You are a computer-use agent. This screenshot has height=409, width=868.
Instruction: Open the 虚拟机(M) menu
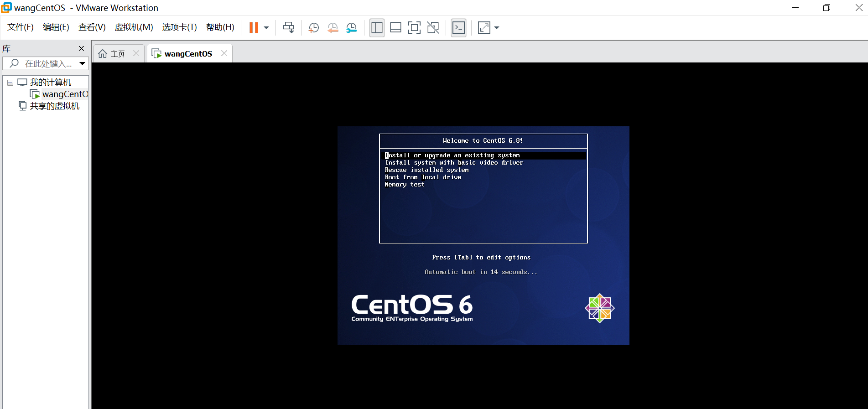pos(134,27)
